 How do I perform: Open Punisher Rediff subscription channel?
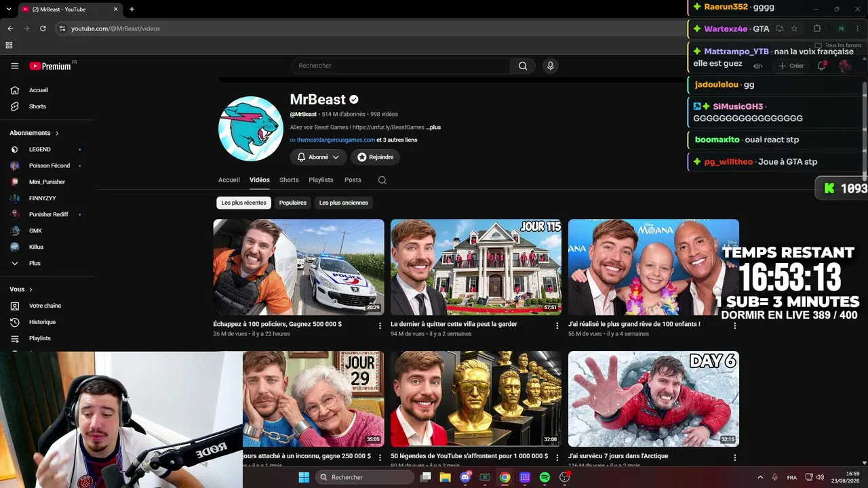49,214
